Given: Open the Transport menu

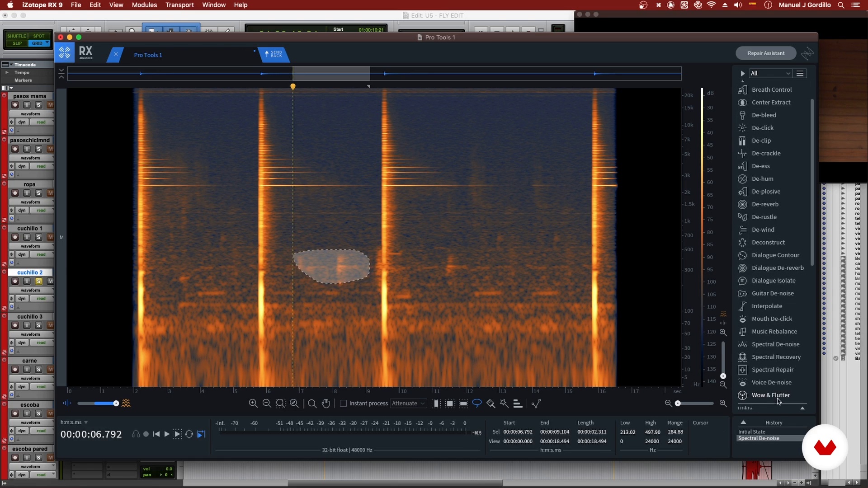Looking at the screenshot, I should point(179,5).
